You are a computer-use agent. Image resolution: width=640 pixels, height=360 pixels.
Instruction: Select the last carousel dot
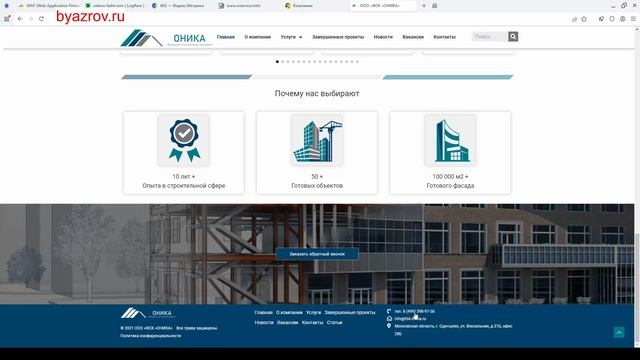[x=357, y=62]
